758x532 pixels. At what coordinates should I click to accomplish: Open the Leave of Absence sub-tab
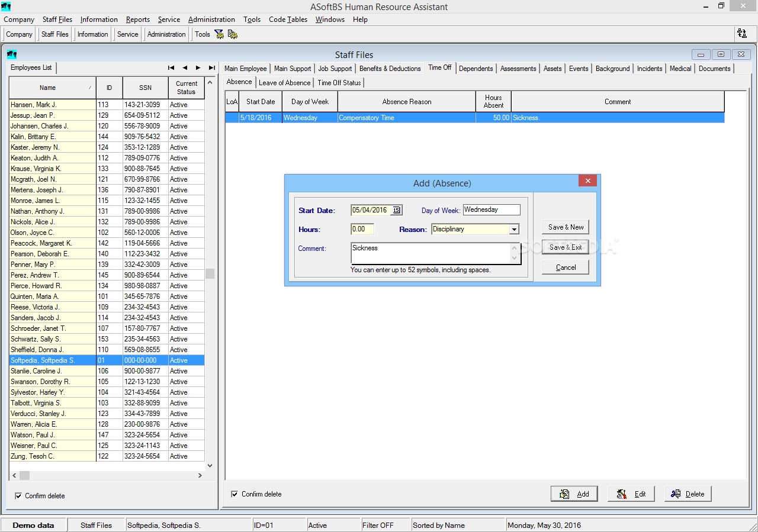pyautogui.click(x=285, y=83)
